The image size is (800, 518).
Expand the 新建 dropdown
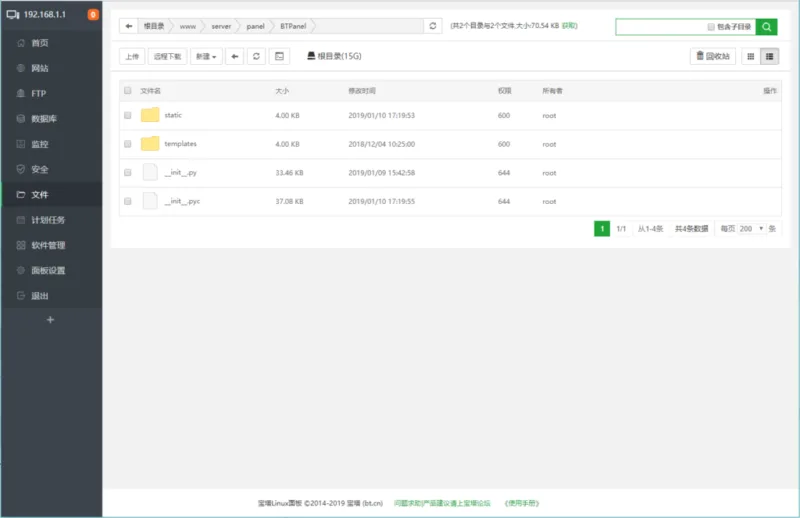tap(206, 57)
